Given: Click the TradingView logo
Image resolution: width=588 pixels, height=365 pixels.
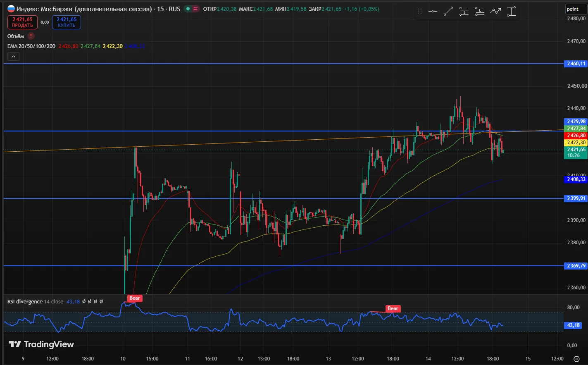Looking at the screenshot, I should pos(41,344).
